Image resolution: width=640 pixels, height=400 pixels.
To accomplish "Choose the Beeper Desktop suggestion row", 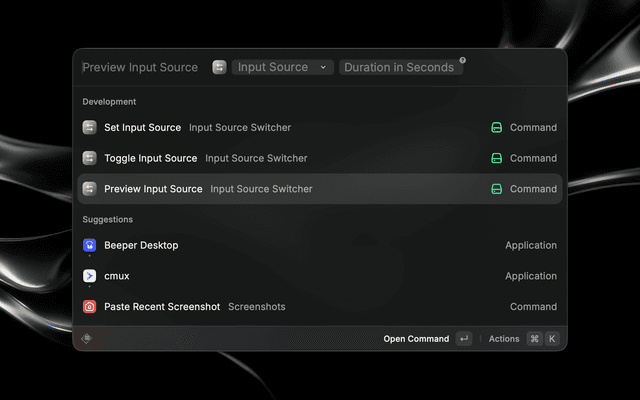I will pyautogui.click(x=320, y=245).
